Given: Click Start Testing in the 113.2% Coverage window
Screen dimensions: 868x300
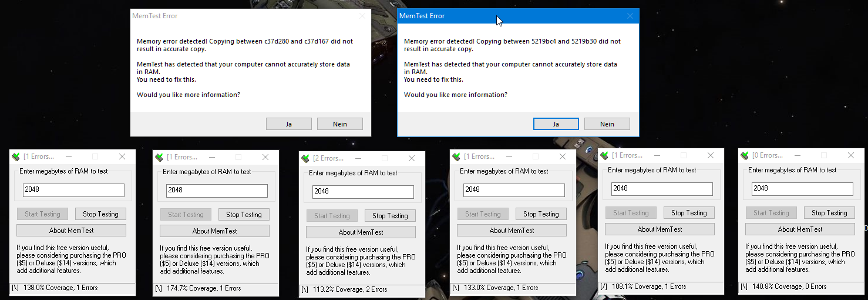Looking at the screenshot, I should point(332,216).
